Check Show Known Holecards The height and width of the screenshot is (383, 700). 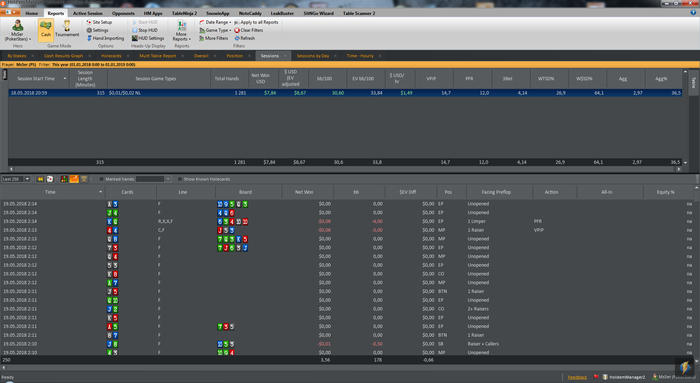(x=180, y=179)
